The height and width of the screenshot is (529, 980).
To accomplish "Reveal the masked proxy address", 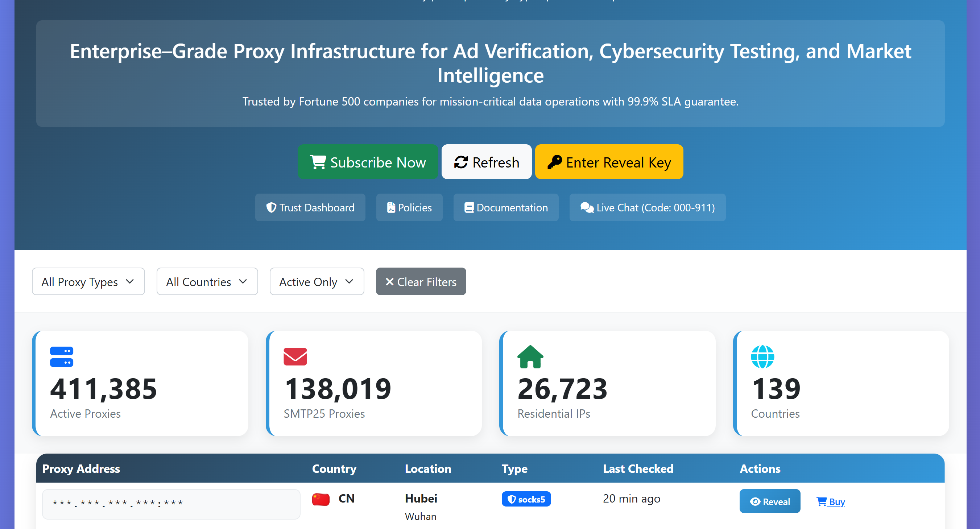I will [769, 501].
